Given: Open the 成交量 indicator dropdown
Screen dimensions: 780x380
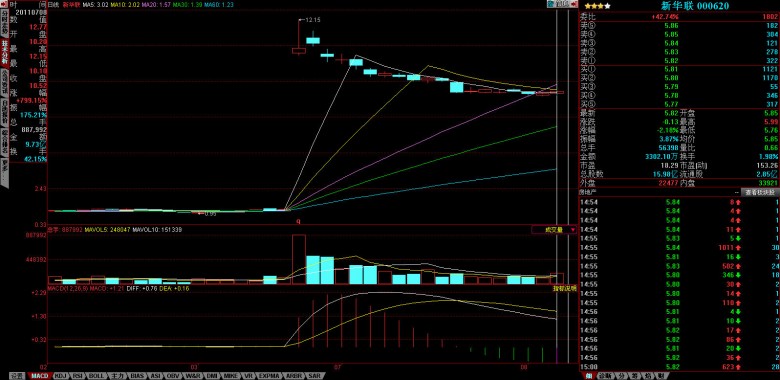Looking at the screenshot, I should (x=554, y=230).
